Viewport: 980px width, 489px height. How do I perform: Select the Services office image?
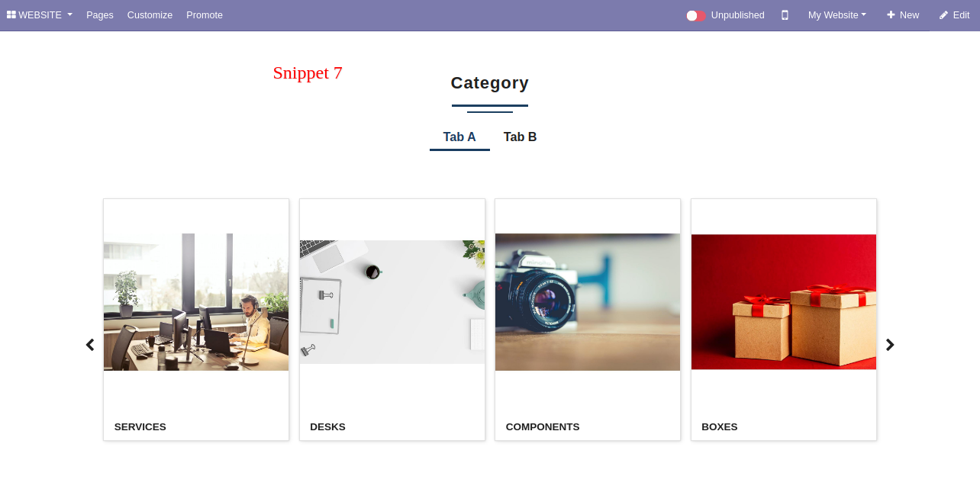click(196, 302)
